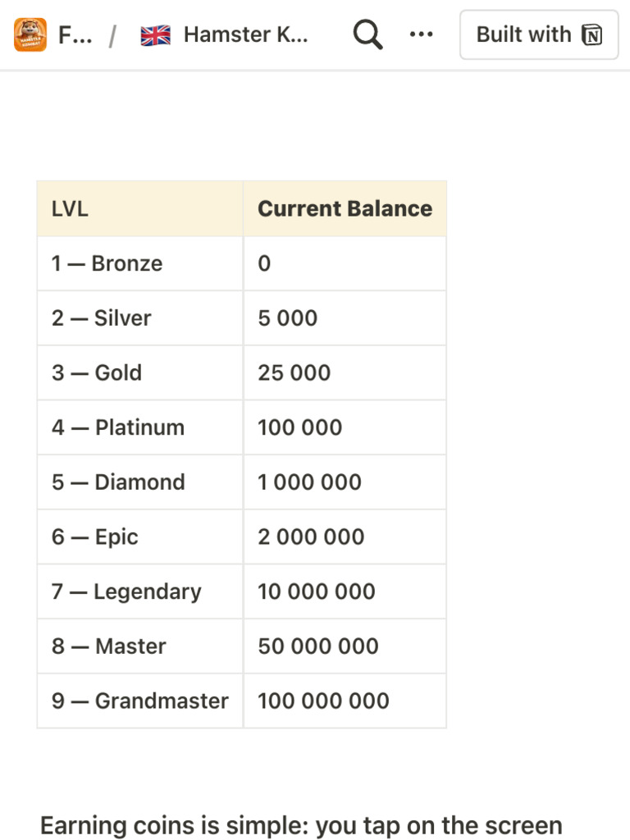Viewport: 630px width, 840px height.
Task: Click the Notion logo icon
Action: (592, 34)
